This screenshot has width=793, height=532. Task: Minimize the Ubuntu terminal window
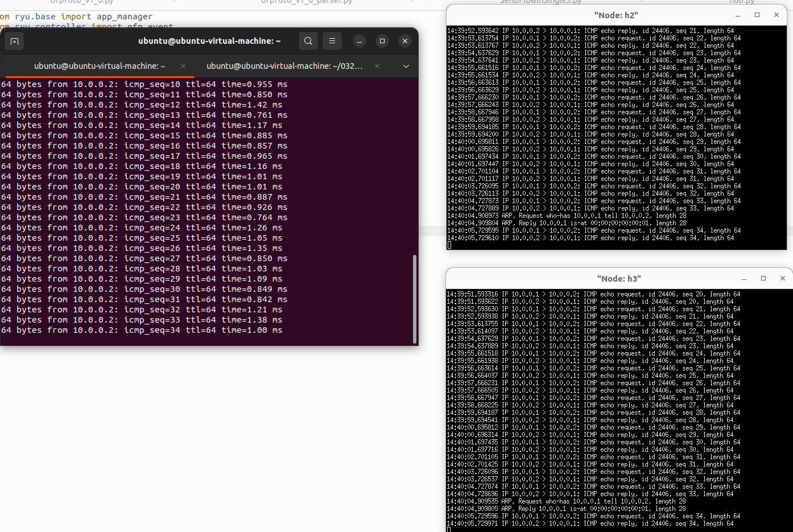(x=360, y=41)
